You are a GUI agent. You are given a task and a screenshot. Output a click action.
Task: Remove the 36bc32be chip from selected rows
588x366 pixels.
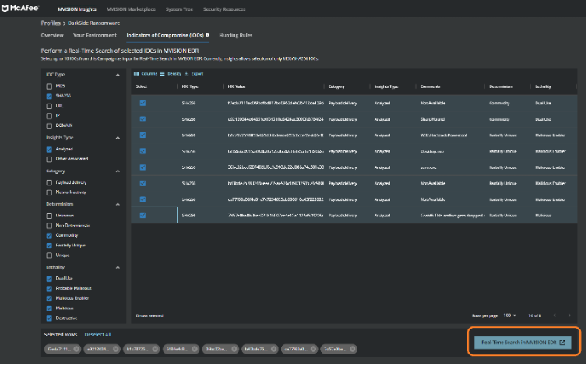pos(234,350)
